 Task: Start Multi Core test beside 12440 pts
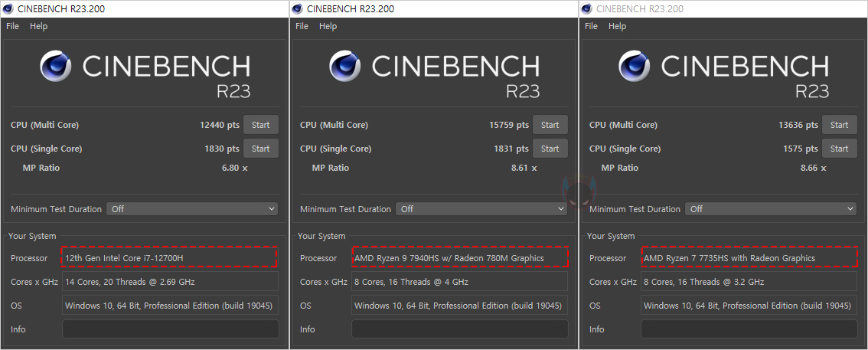click(x=261, y=125)
